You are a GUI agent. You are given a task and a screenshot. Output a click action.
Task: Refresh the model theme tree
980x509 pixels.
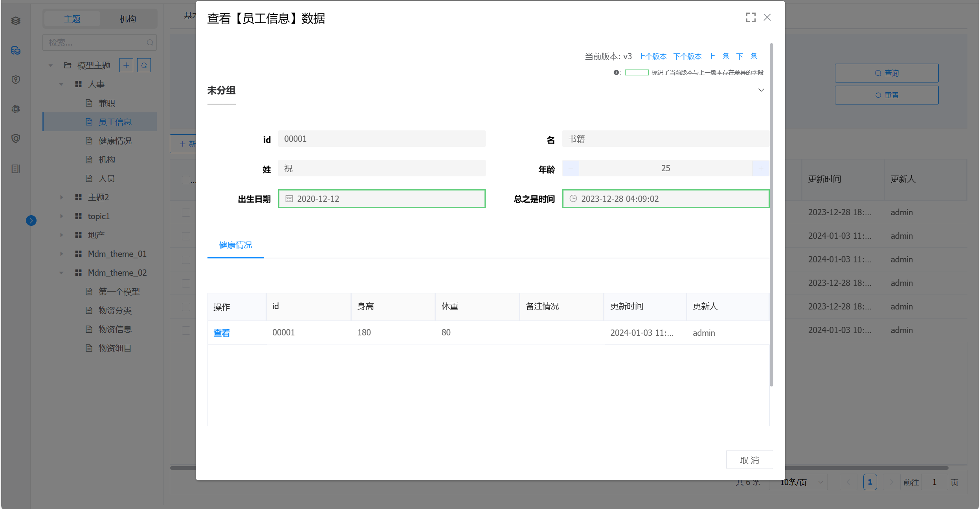[144, 65]
